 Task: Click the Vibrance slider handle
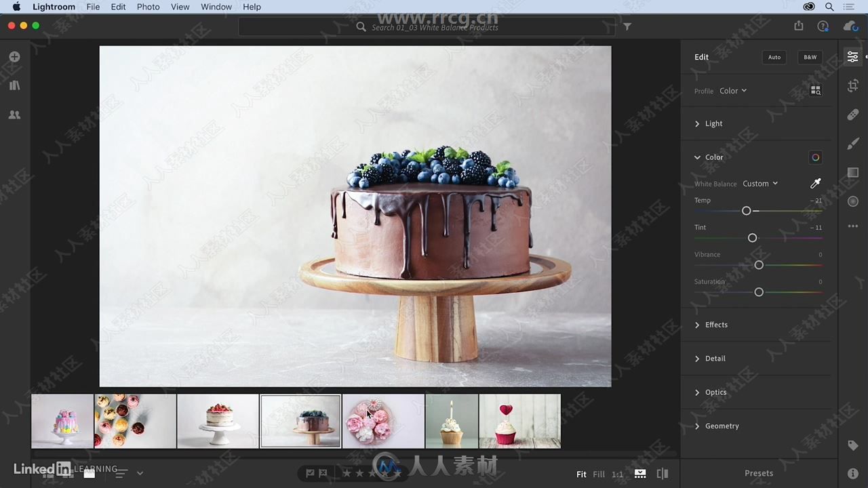(759, 265)
